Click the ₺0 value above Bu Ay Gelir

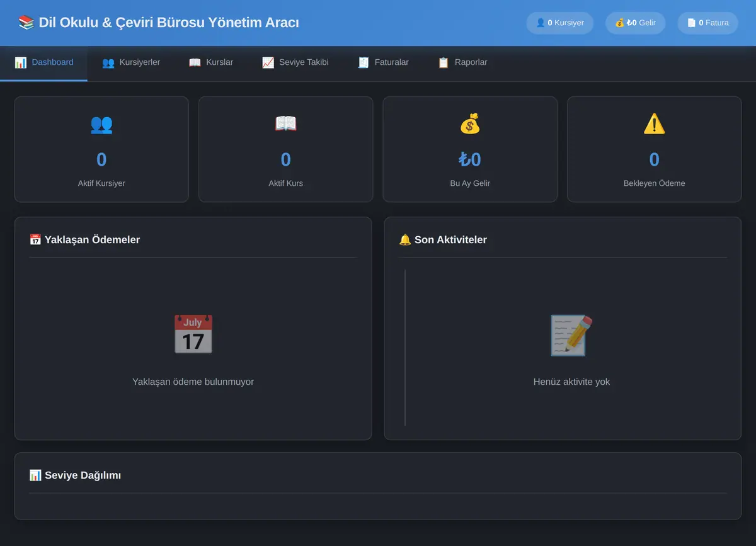point(470,159)
